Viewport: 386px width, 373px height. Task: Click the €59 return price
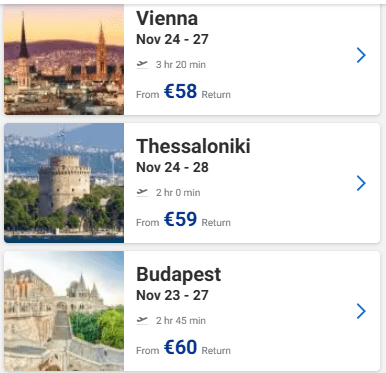(x=180, y=219)
